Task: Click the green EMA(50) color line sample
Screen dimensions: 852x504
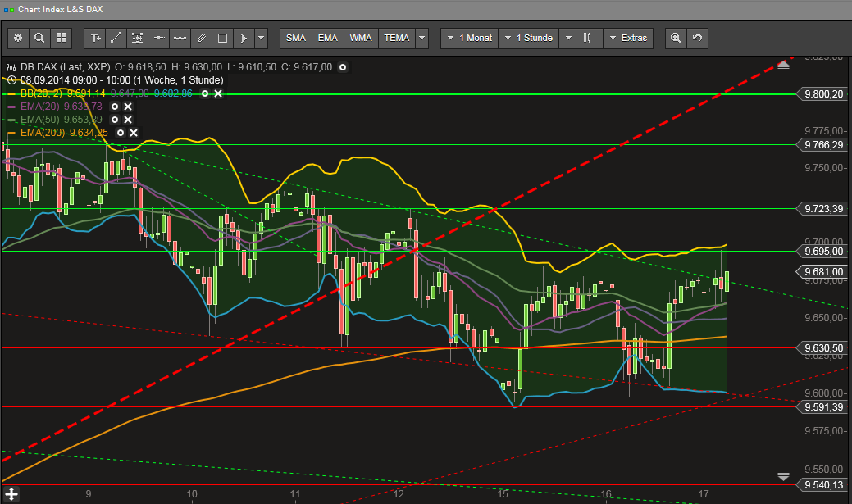Action: tap(10, 119)
